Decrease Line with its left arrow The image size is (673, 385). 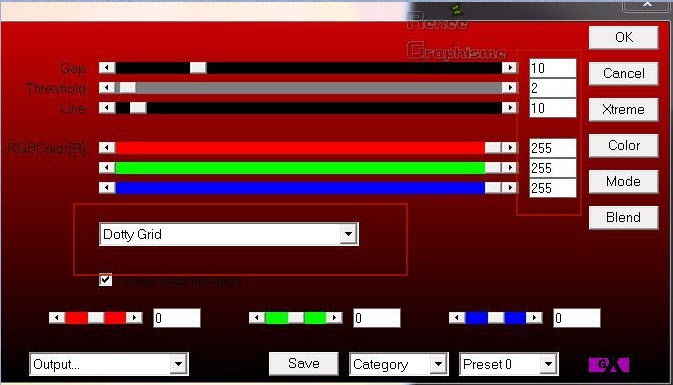coord(107,107)
